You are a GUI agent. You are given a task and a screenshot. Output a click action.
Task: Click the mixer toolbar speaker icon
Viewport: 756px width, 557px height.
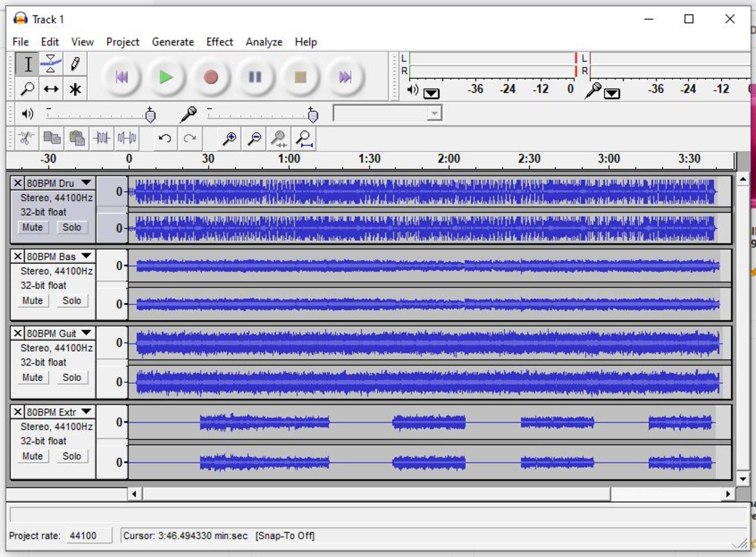27,114
